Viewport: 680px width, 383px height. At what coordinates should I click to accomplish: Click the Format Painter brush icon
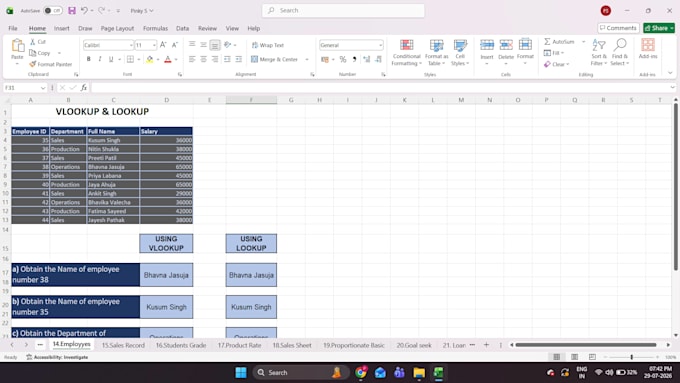coord(33,64)
